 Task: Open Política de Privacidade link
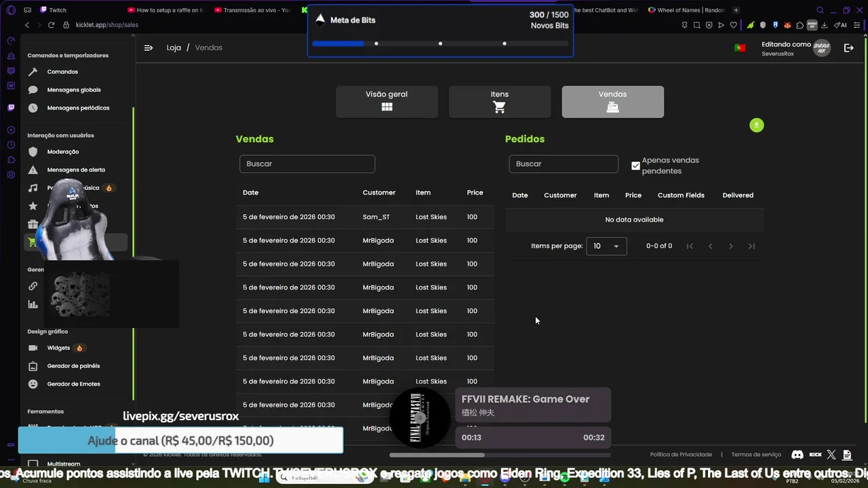click(x=681, y=455)
